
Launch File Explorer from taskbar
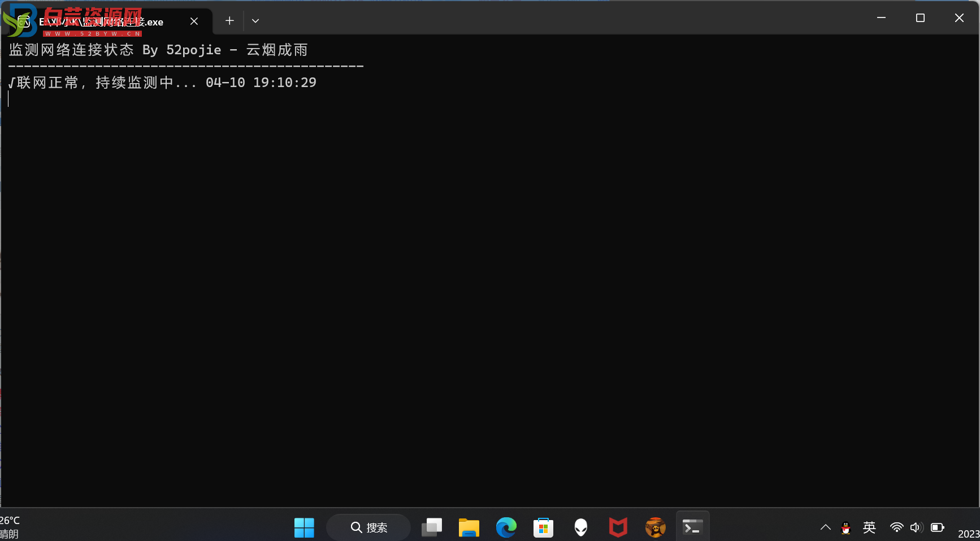469,527
